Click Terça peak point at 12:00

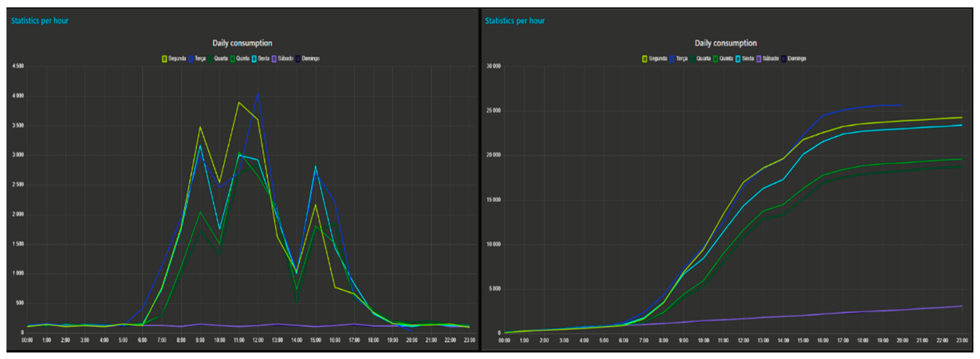[258, 94]
